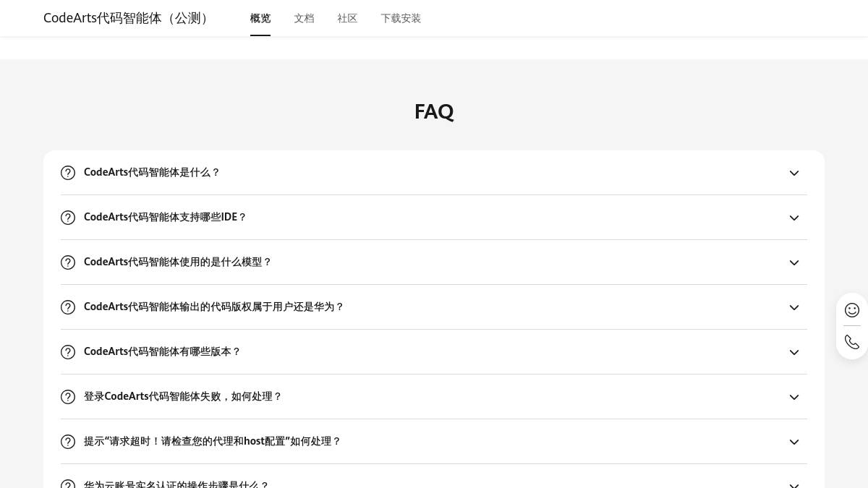Expand the 代码版权属于用户还是华为 chevron
868x488 pixels.
click(x=794, y=308)
